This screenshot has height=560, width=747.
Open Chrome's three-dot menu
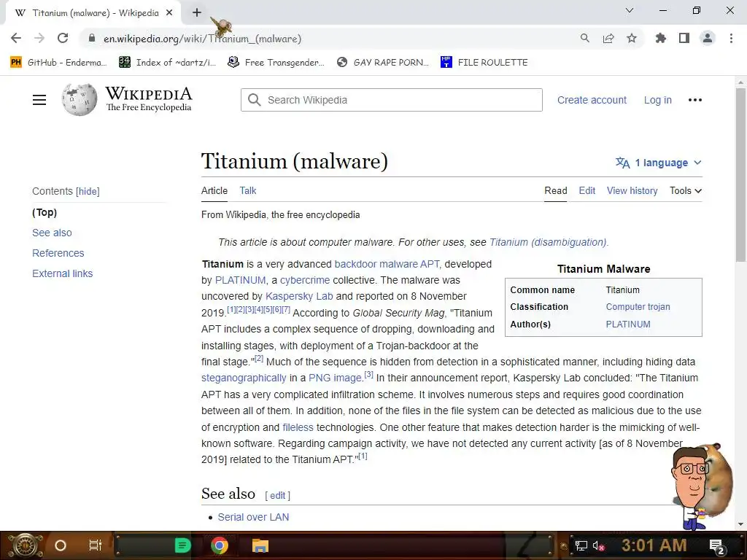coord(731,38)
